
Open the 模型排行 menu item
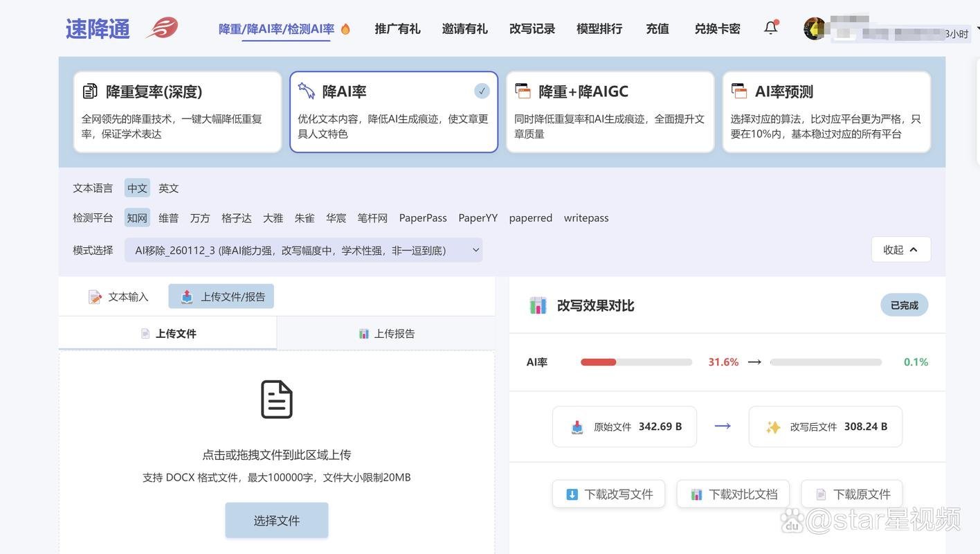click(x=599, y=28)
